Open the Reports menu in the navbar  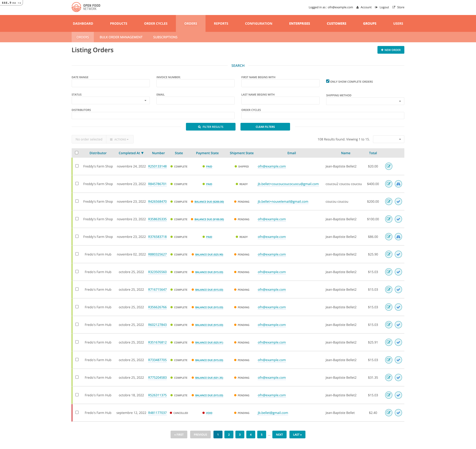[221, 23]
